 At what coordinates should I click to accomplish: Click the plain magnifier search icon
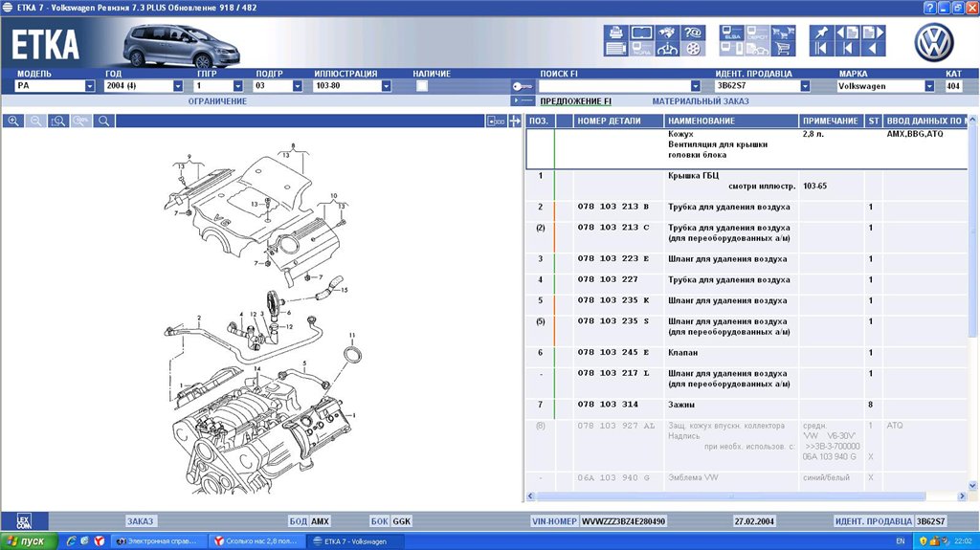[103, 121]
